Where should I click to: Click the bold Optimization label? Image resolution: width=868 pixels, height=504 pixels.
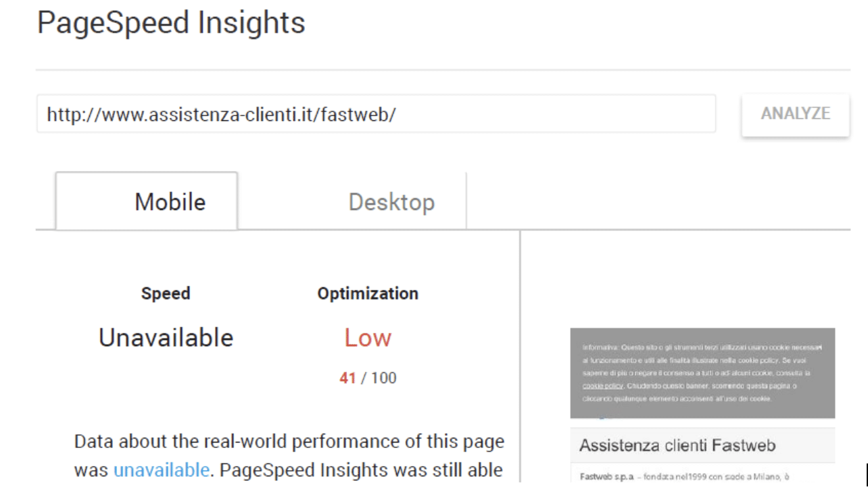368,293
